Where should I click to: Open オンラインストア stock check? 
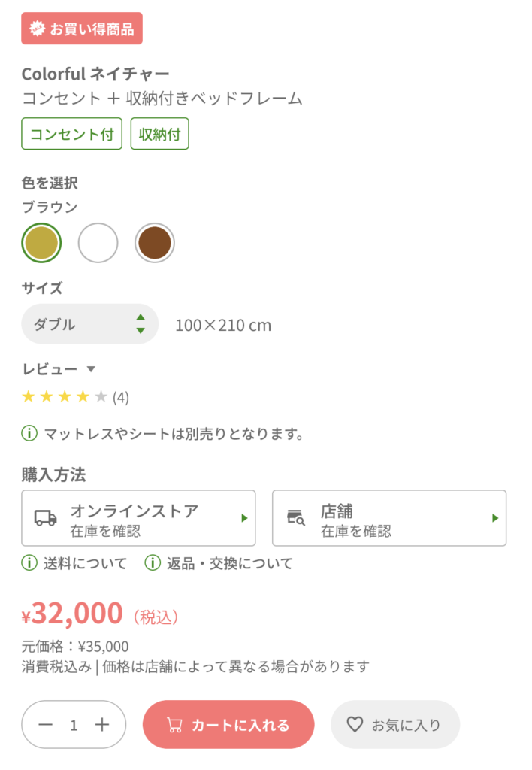click(x=138, y=518)
